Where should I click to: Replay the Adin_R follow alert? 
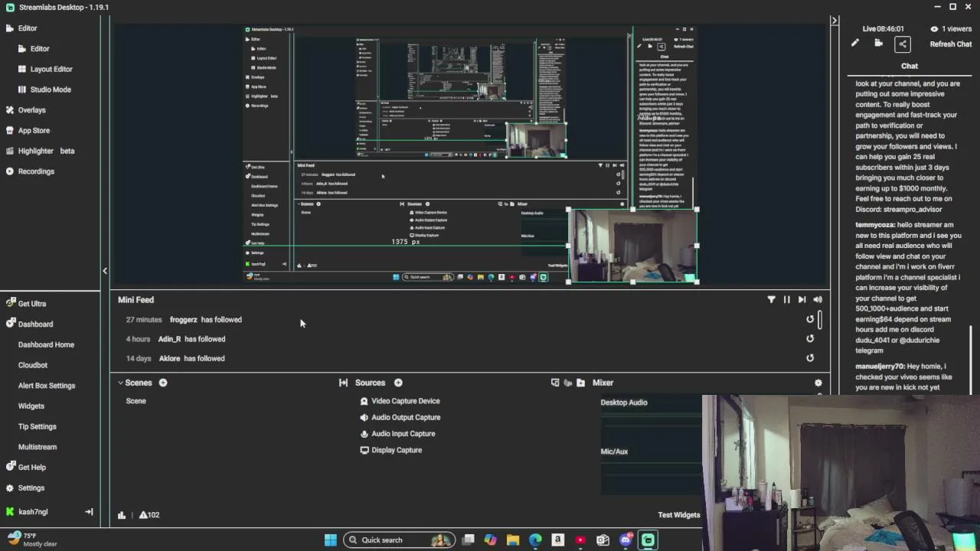(810, 338)
